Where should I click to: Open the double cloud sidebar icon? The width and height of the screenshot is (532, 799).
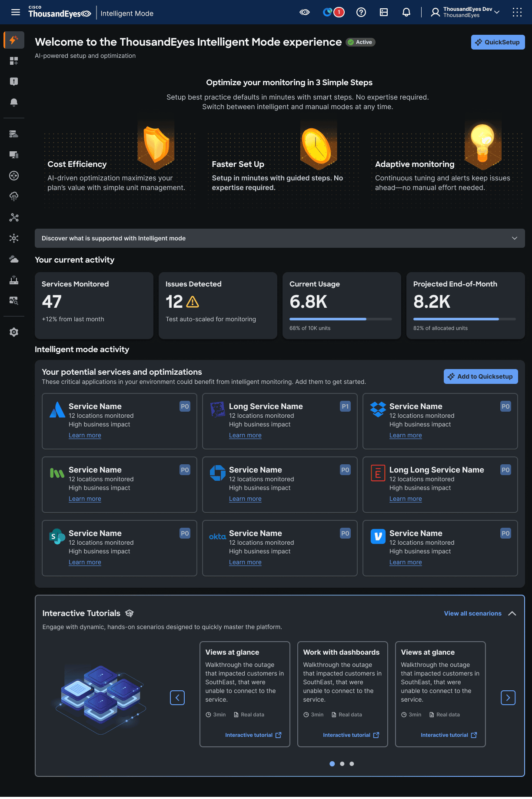(x=14, y=259)
